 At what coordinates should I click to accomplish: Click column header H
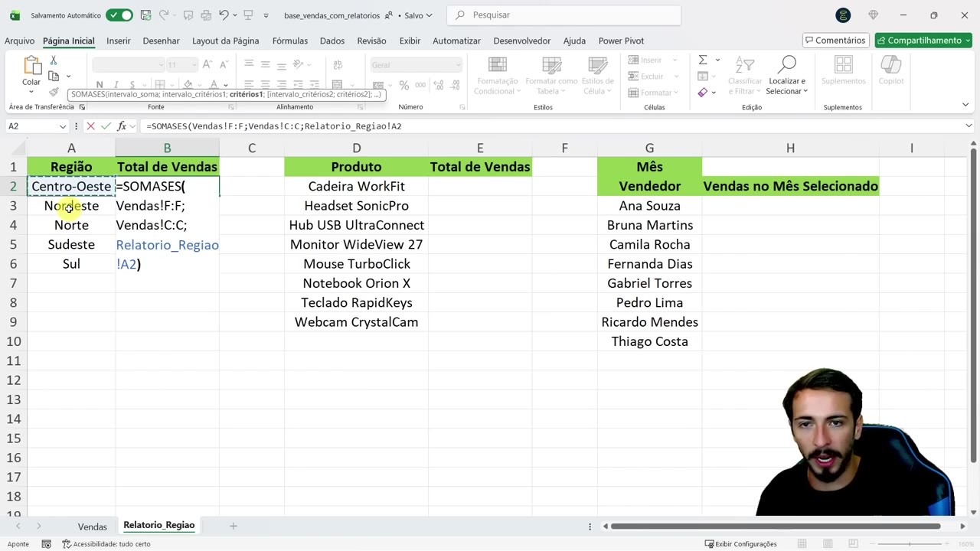coord(790,148)
